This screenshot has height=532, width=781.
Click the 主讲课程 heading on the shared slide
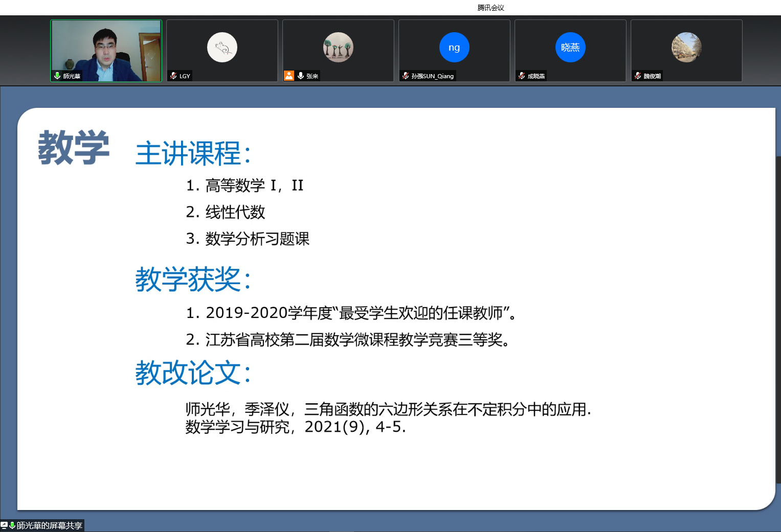tap(193, 153)
